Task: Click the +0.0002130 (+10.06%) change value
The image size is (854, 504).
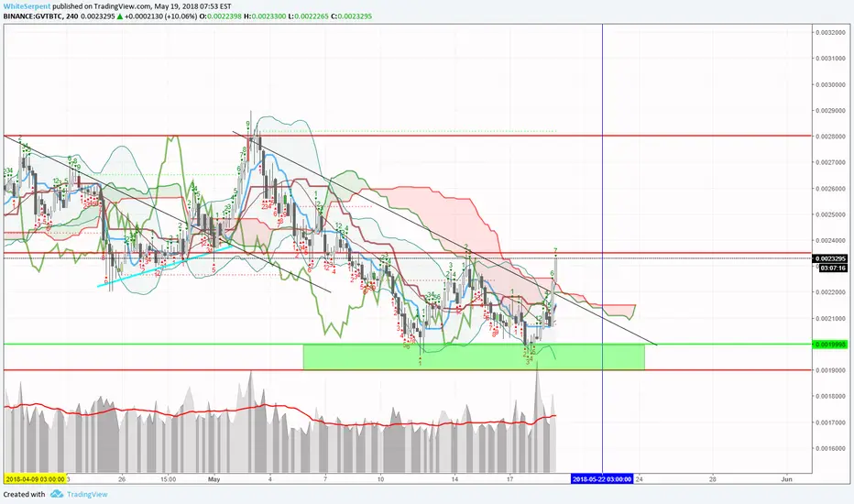Action: pos(160,16)
